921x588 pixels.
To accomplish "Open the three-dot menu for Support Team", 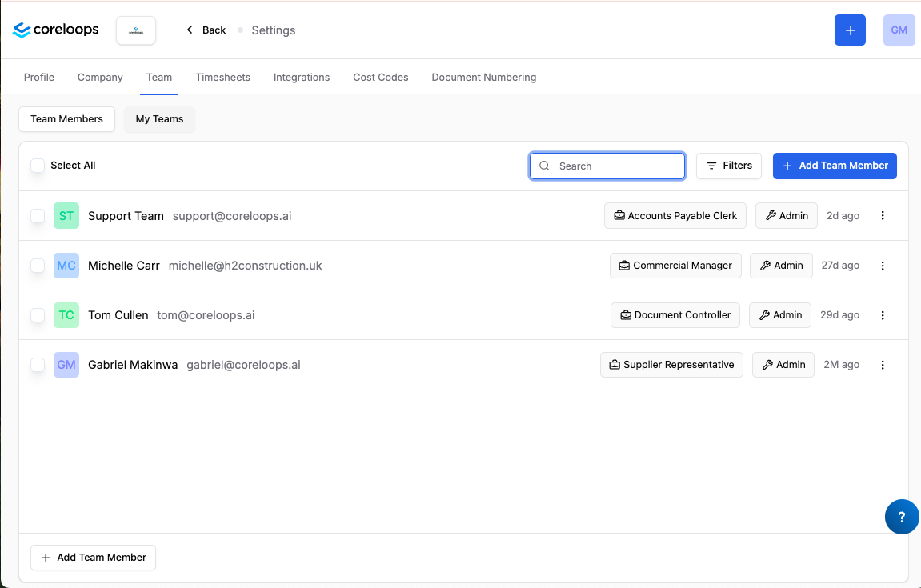I will click(883, 215).
